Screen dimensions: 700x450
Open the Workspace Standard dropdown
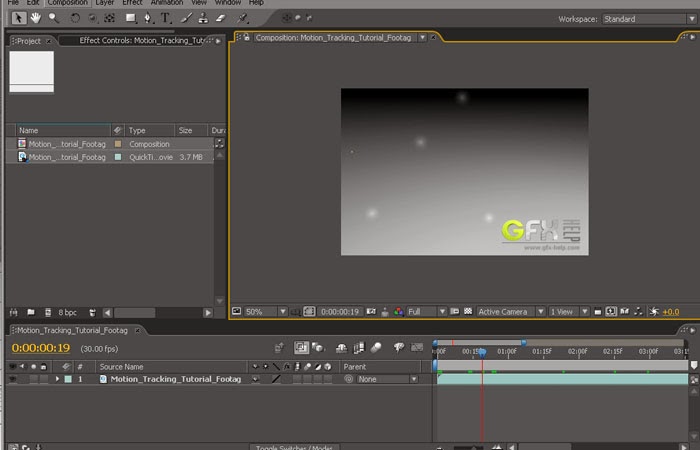[x=650, y=19]
